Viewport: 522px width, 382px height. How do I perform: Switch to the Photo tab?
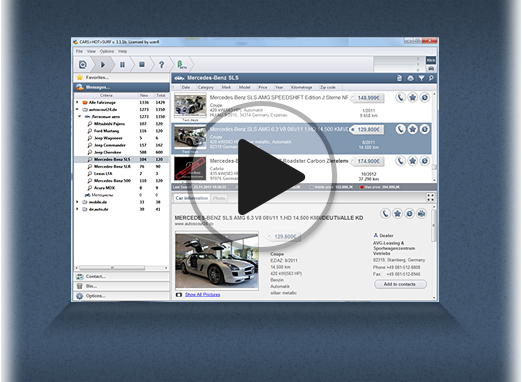[x=219, y=198]
